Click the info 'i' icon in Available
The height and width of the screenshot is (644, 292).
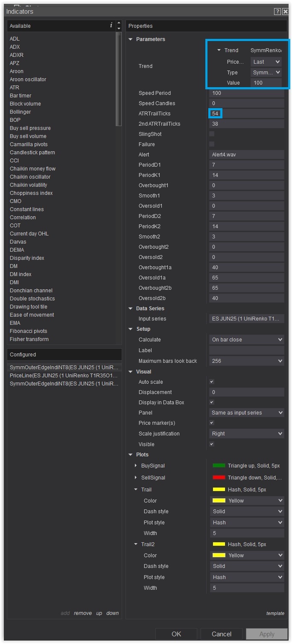111,26
